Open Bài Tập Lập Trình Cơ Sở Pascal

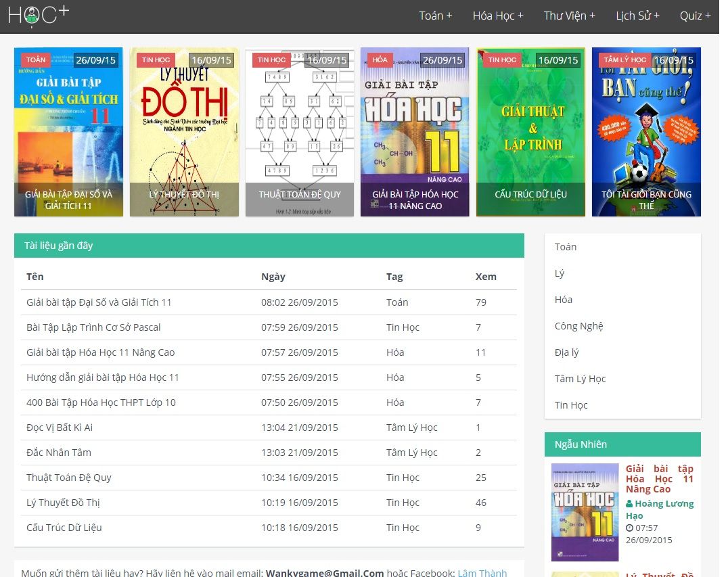[93, 327]
